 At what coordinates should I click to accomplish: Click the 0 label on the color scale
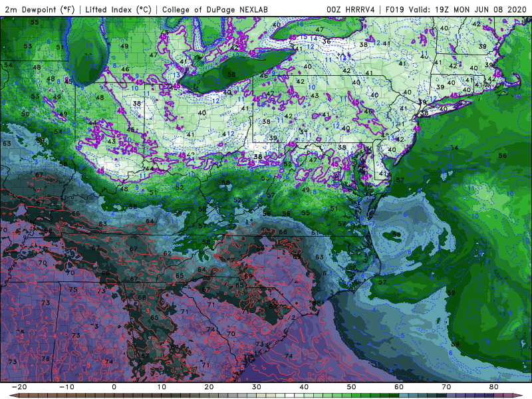(114, 387)
